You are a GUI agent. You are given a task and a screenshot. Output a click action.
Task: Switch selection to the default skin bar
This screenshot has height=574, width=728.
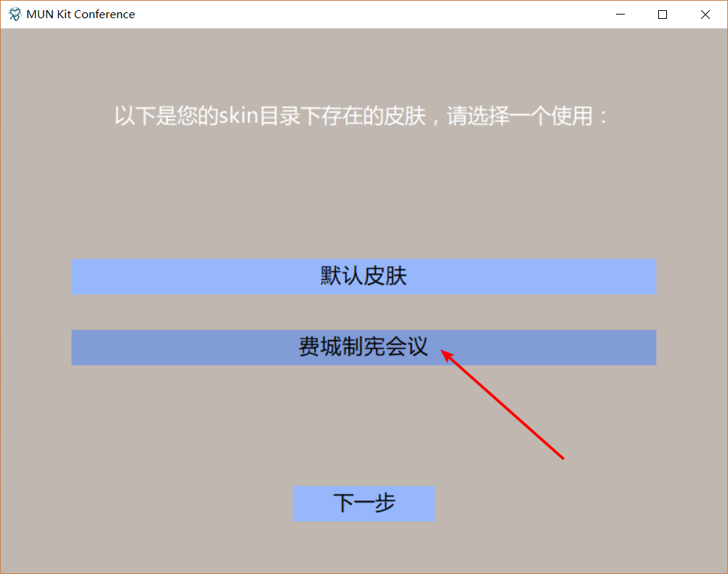[x=363, y=277]
